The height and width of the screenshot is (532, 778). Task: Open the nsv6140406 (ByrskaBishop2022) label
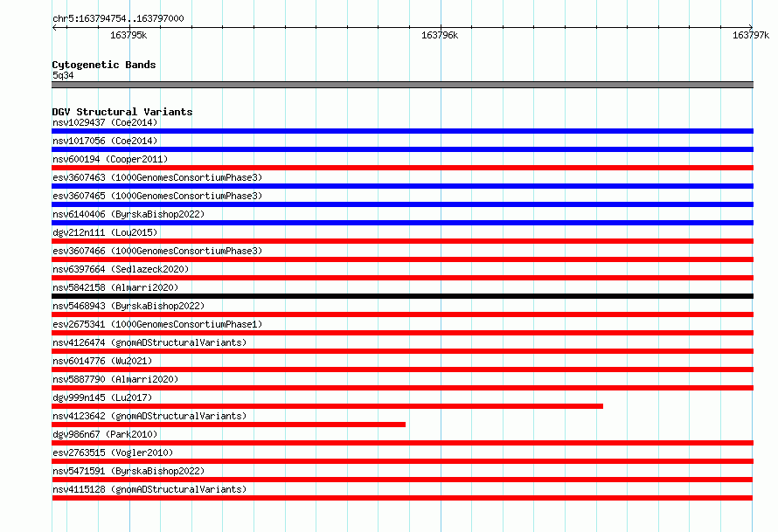pyautogui.click(x=129, y=214)
